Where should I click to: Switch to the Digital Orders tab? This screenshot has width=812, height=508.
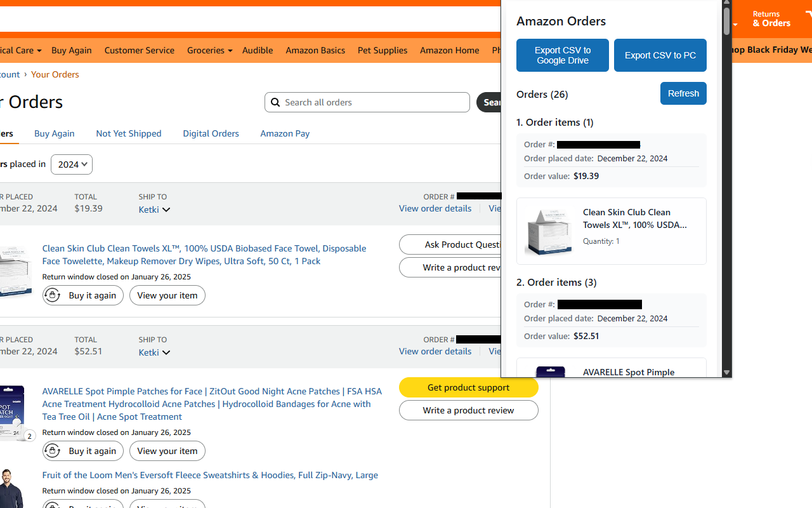click(x=211, y=133)
